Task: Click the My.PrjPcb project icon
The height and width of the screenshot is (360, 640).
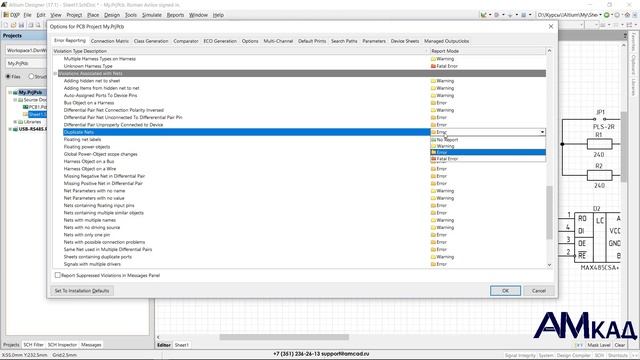Action: tap(15, 93)
